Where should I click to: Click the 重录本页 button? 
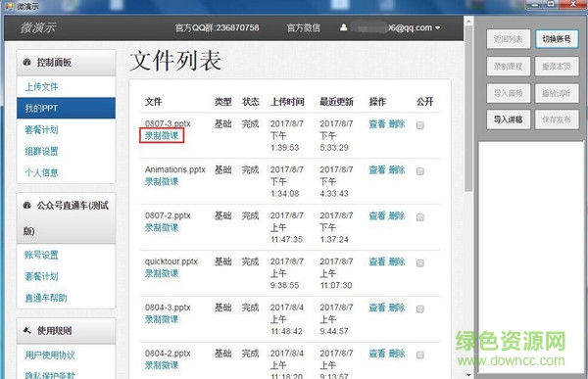(x=557, y=67)
